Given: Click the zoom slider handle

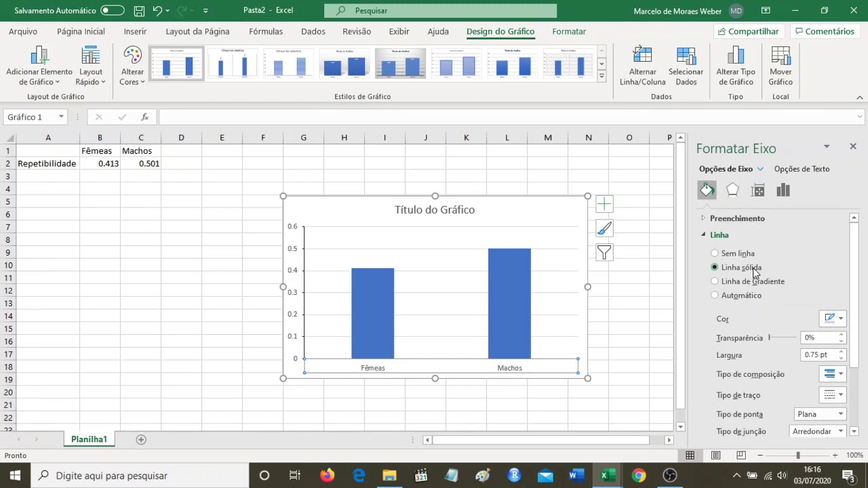Looking at the screenshot, I should pos(797,455).
